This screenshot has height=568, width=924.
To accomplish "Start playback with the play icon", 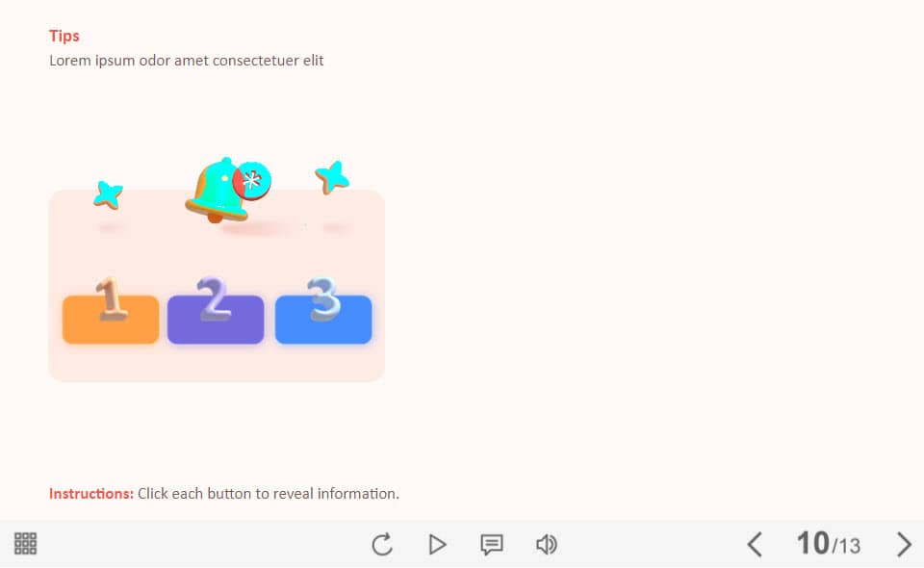I will tap(437, 544).
